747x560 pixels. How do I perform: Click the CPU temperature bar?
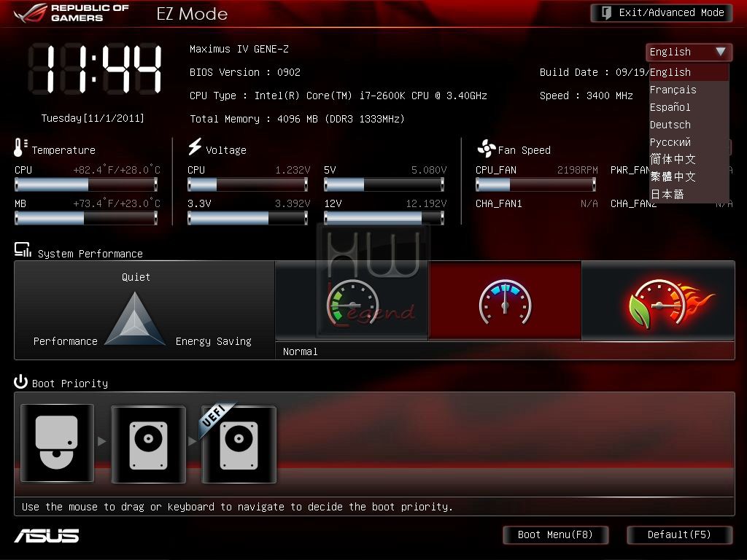[86, 184]
